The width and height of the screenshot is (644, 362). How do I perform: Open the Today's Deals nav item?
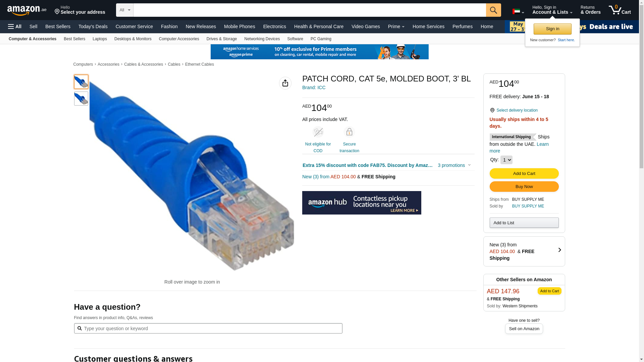click(x=93, y=26)
